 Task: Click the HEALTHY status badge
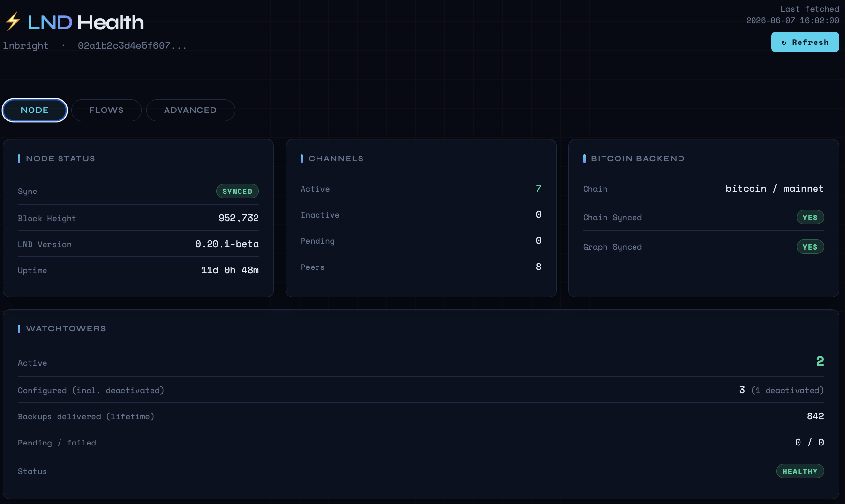click(800, 471)
